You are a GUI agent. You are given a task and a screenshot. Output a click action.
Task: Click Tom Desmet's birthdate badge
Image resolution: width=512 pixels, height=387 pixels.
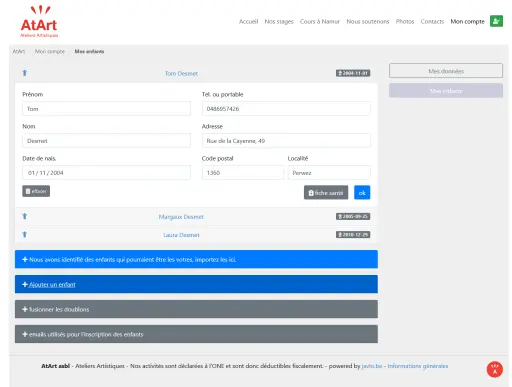coord(353,73)
